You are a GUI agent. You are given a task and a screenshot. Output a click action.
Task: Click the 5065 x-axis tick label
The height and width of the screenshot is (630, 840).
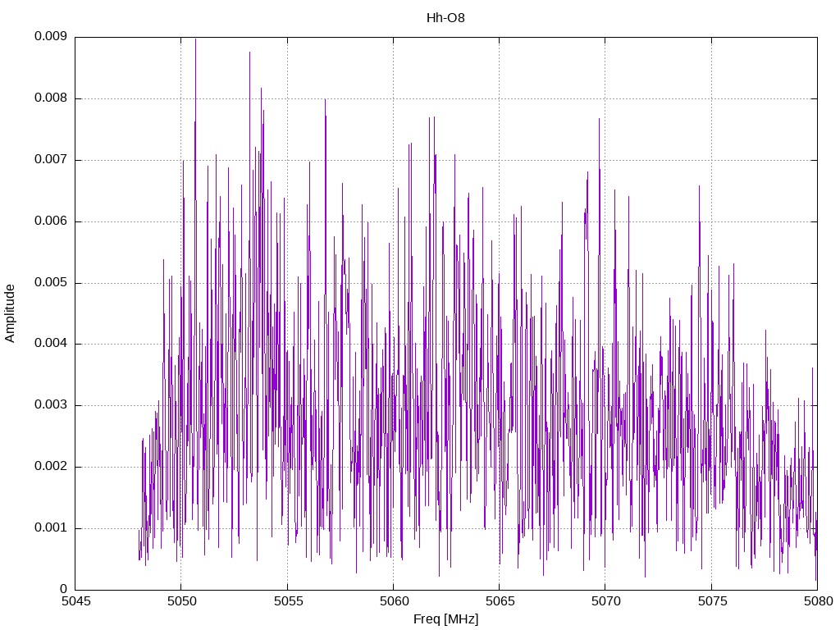[x=500, y=601]
